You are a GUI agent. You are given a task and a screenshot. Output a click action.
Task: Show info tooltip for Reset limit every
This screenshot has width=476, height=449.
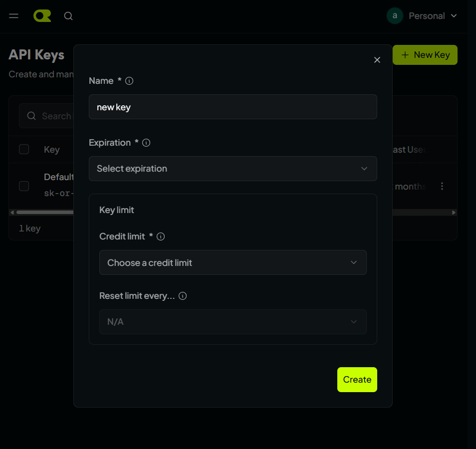tap(183, 296)
